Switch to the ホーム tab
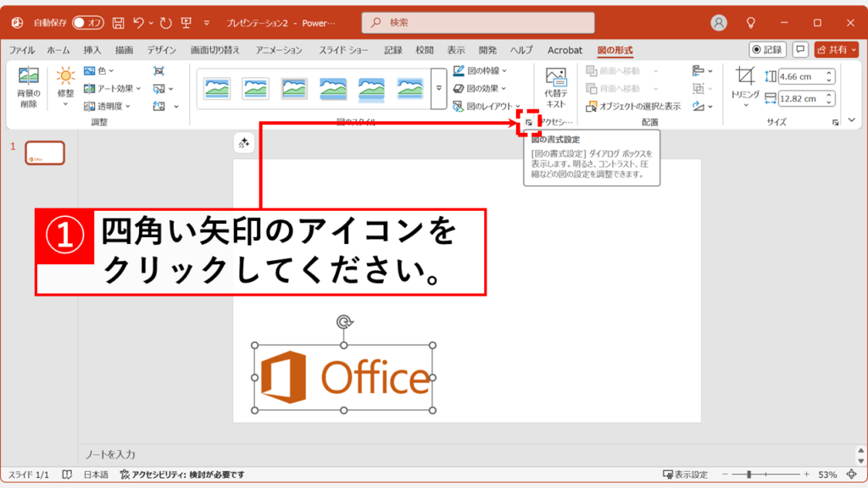 tap(58, 50)
